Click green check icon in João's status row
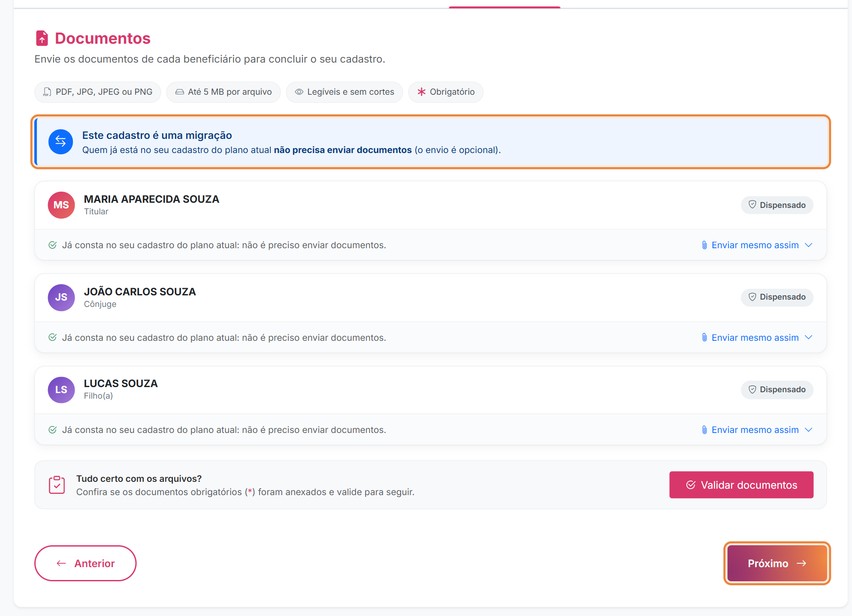852x616 pixels. pyautogui.click(x=53, y=337)
